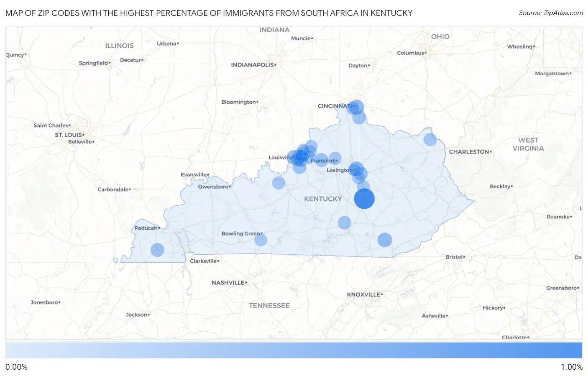588x376 pixels.
Task: Click the 1.00% legend maximum value
Action: [x=571, y=367]
